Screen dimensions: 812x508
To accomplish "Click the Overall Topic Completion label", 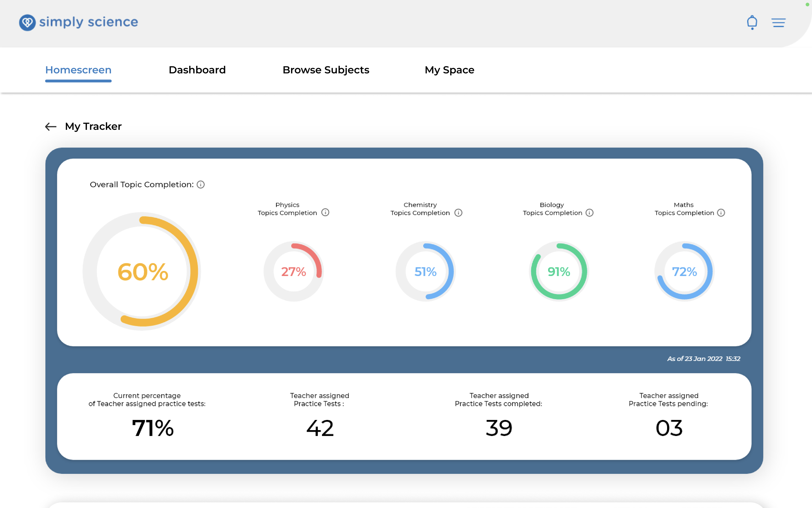I will (x=142, y=185).
